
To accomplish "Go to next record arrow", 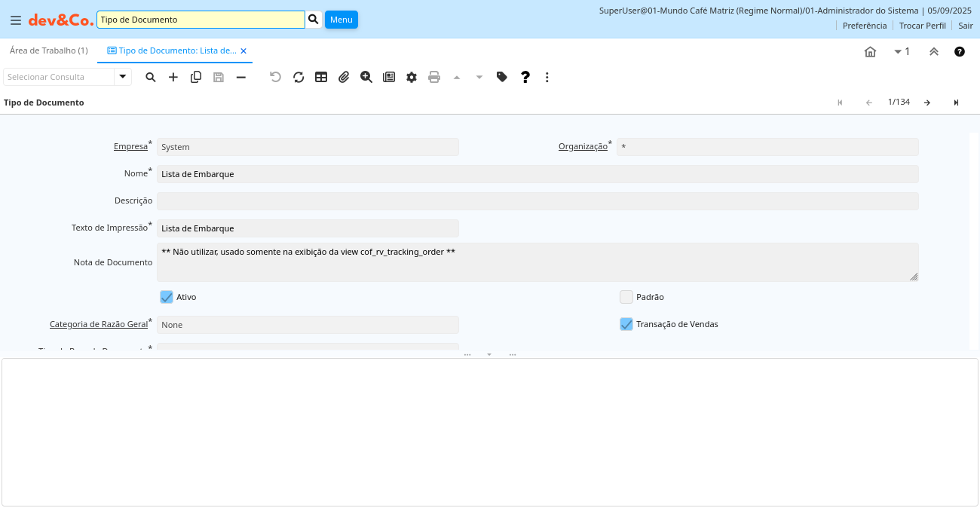I will click(x=927, y=103).
